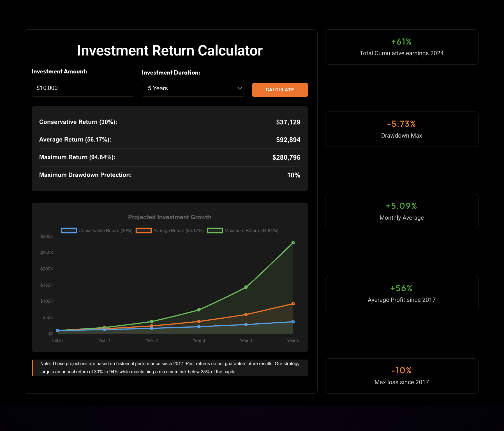Select the $280,796 Maximum Return result
Viewport: 504px width, 431px height.
(286, 157)
